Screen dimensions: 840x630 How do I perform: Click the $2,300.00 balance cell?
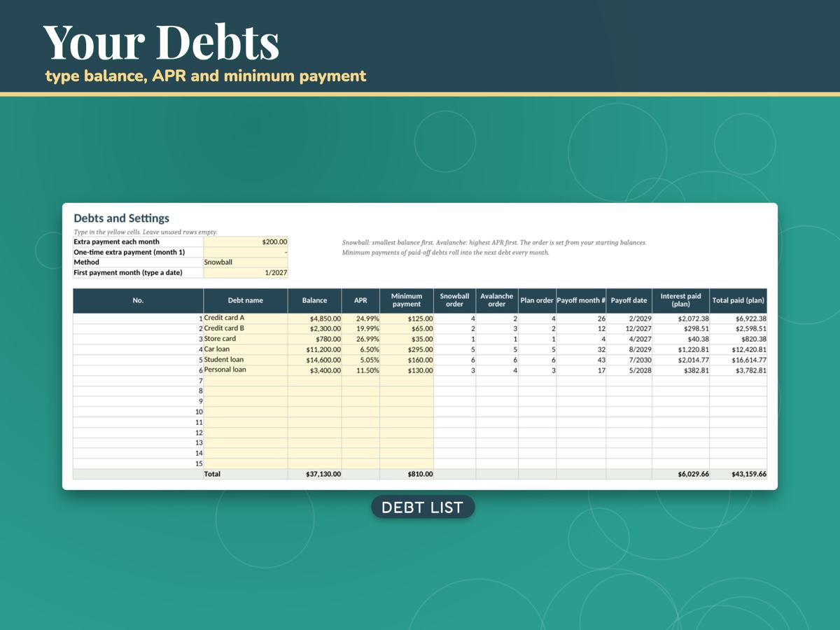click(314, 328)
